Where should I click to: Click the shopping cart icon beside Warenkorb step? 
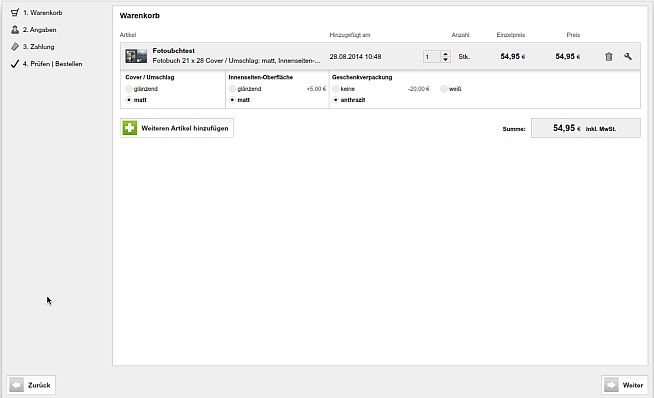[x=15, y=13]
